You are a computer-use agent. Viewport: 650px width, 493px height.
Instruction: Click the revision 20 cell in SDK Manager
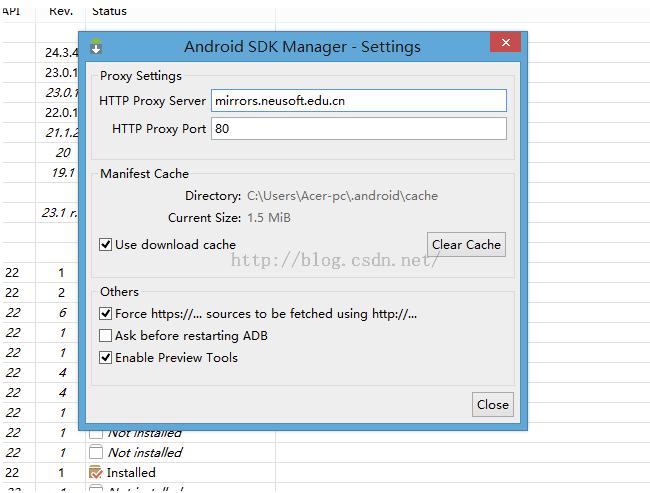pos(63,153)
